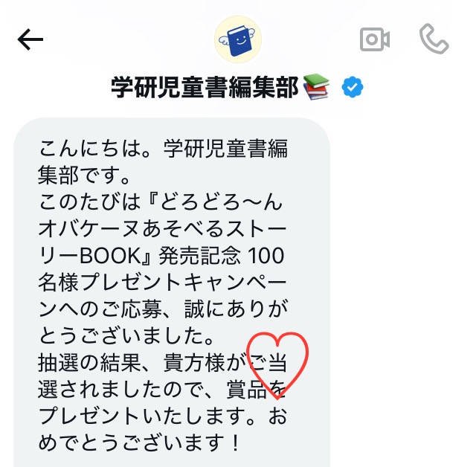476x467 pixels.
Task: Select the greeting line こんにちは。学研児童書編
Action: (x=163, y=149)
